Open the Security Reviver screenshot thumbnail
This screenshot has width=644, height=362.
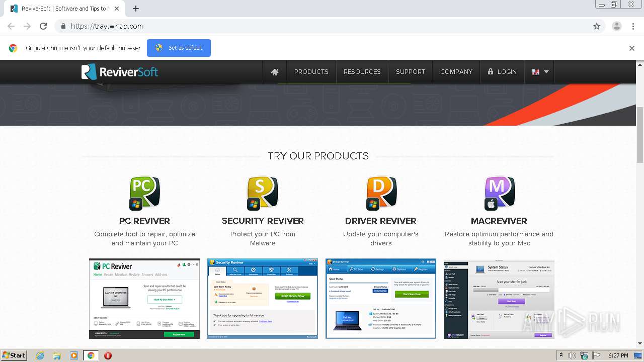[263, 299]
